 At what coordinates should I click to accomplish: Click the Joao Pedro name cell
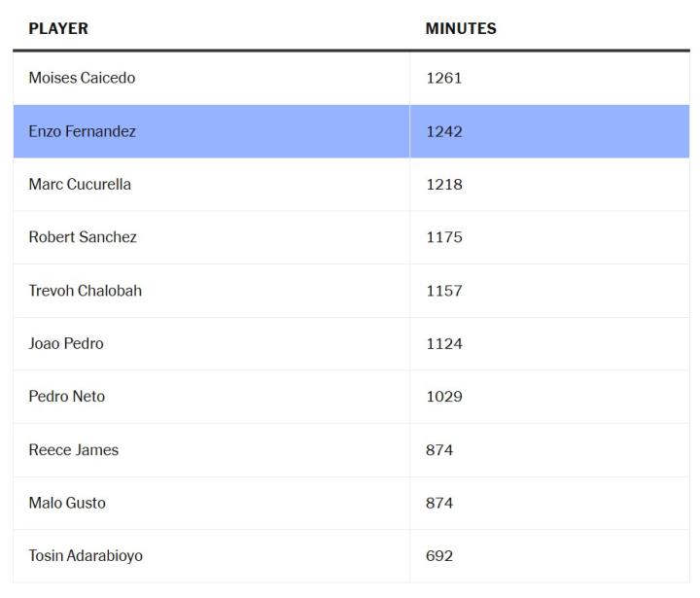pyautogui.click(x=66, y=343)
